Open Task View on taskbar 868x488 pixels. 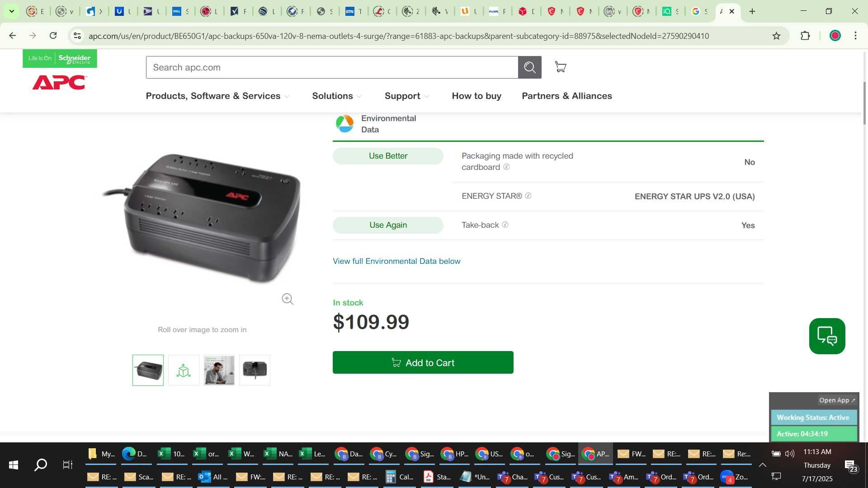[x=67, y=465]
